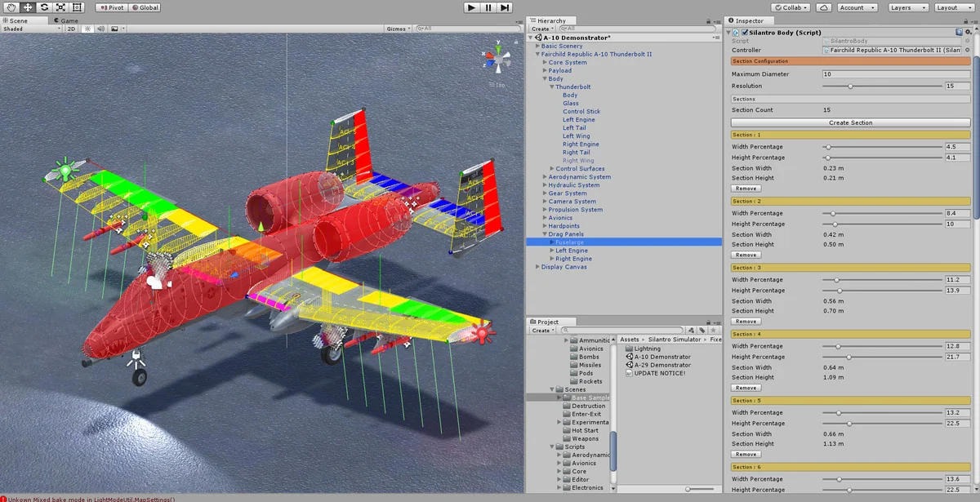Screen dimensions: 980x502
Task: Uncheck the Silantro Body script enabled checkbox
Action: coord(744,33)
